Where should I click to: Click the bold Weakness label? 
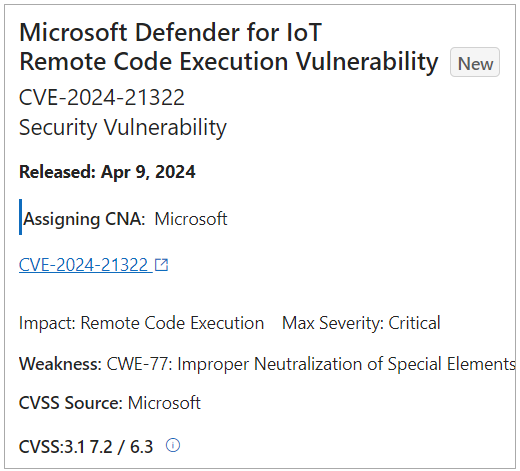point(60,364)
